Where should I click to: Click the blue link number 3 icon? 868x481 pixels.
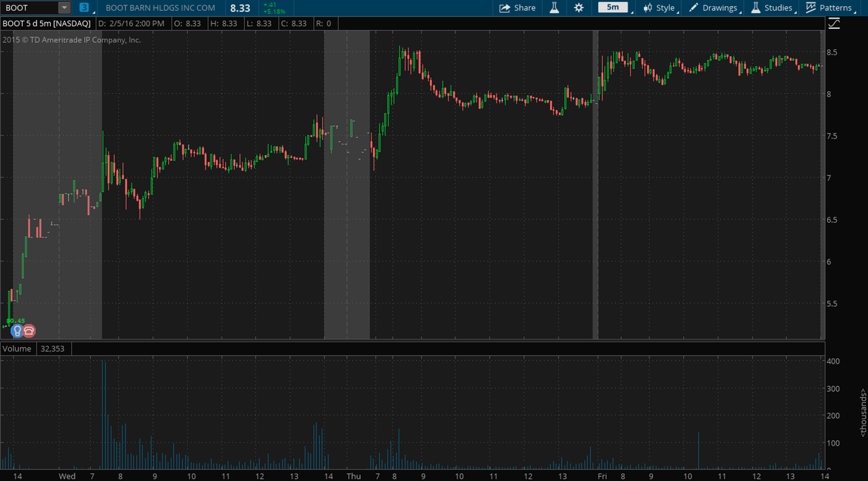point(83,8)
